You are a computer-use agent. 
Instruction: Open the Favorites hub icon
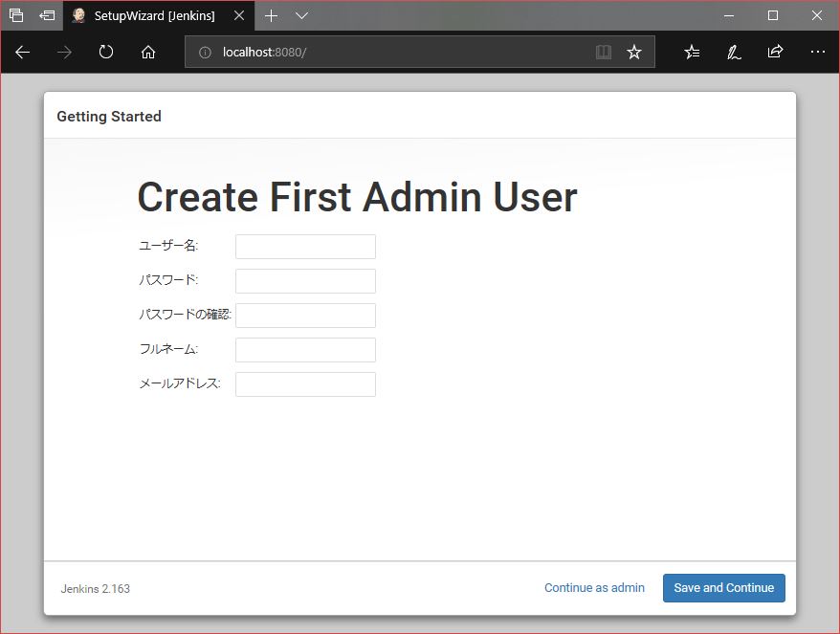pyautogui.click(x=692, y=53)
